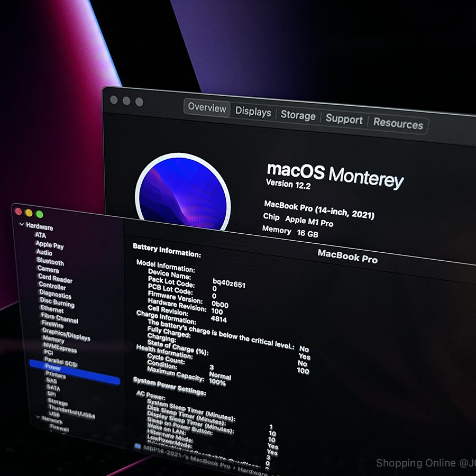Switch to the Overview tab

click(207, 107)
